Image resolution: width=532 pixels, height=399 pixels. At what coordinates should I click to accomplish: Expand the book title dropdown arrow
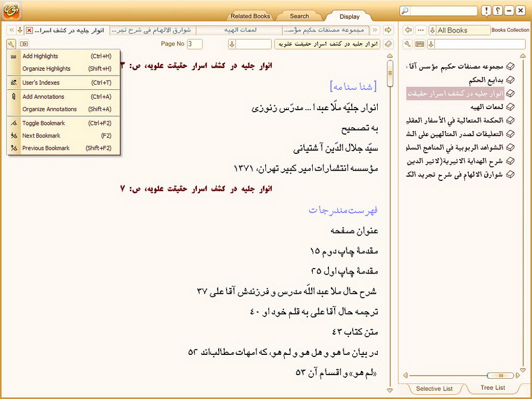click(x=232, y=44)
